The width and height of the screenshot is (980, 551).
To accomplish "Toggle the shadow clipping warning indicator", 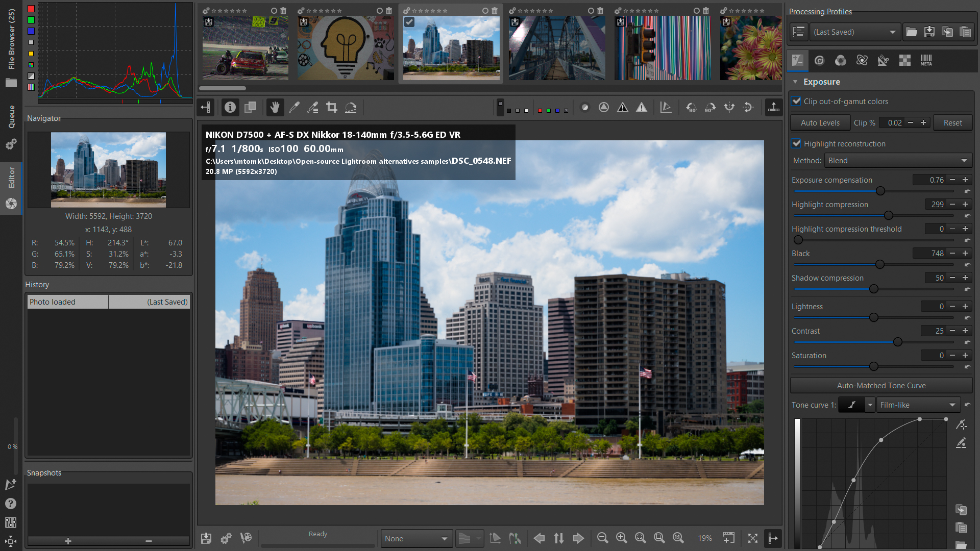I will [622, 107].
